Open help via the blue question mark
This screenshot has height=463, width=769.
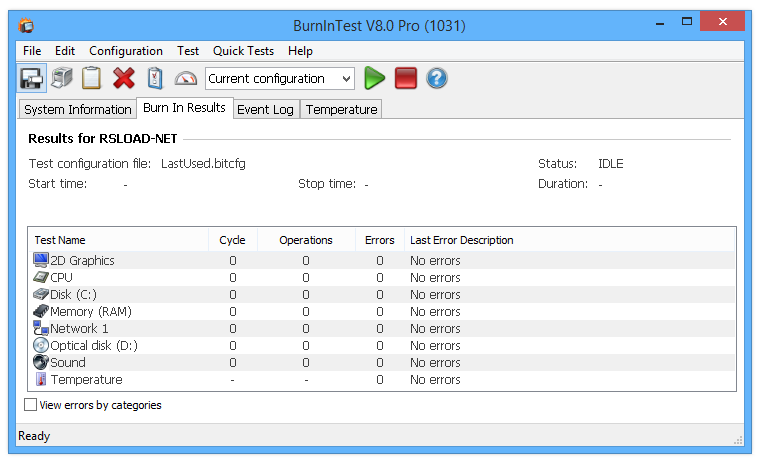coord(436,78)
